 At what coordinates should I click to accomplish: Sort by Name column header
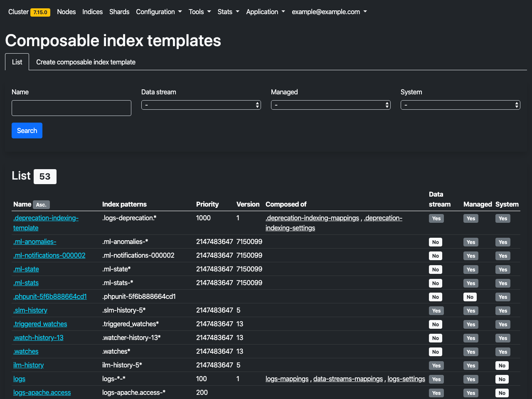click(x=22, y=204)
